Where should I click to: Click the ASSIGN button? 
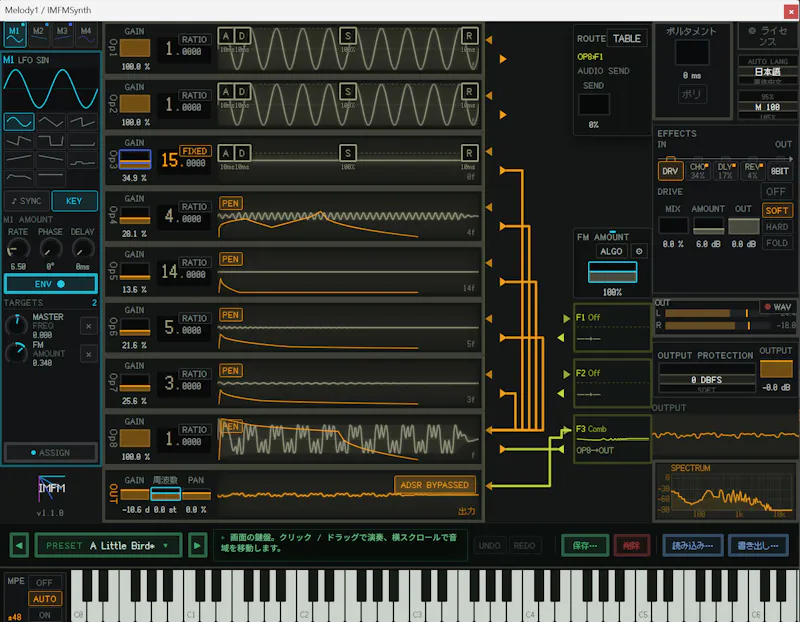[x=50, y=453]
